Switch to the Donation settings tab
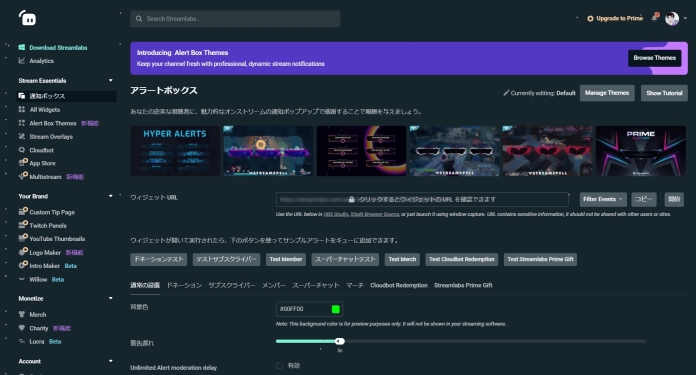 184,285
